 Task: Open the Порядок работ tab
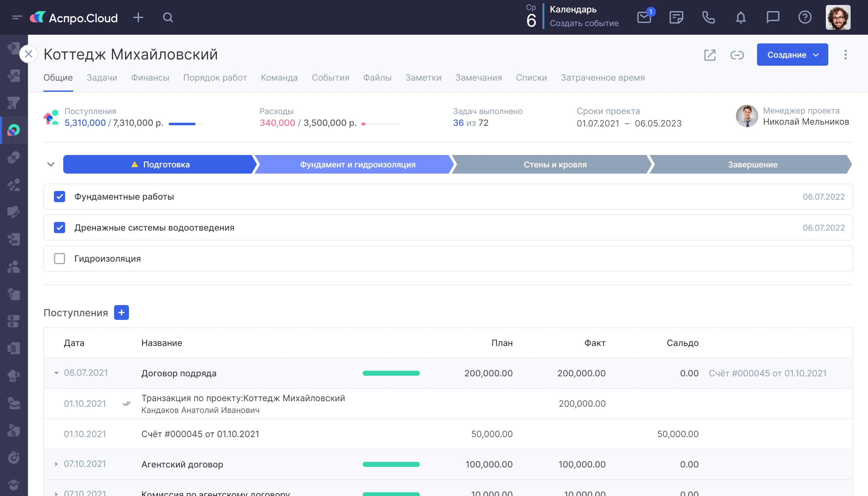pos(215,78)
